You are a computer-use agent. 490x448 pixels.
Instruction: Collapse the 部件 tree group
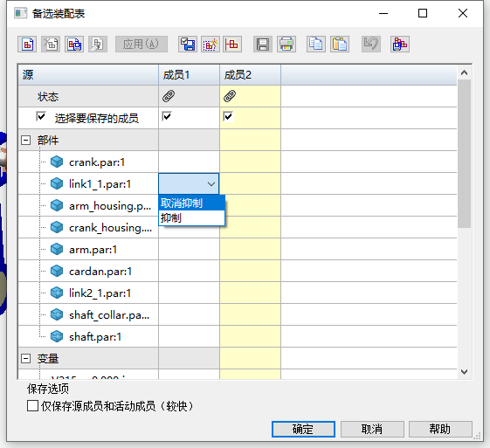click(25, 140)
